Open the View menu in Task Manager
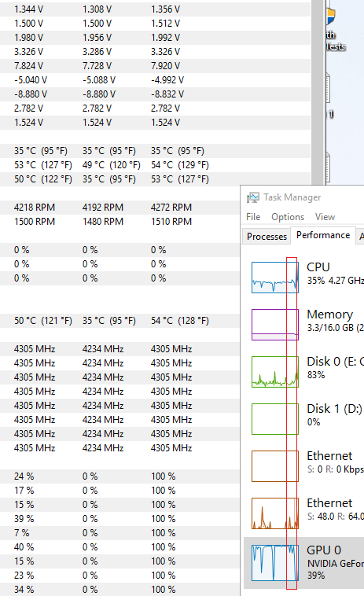Viewport: 364px width, 596px height. [x=325, y=217]
